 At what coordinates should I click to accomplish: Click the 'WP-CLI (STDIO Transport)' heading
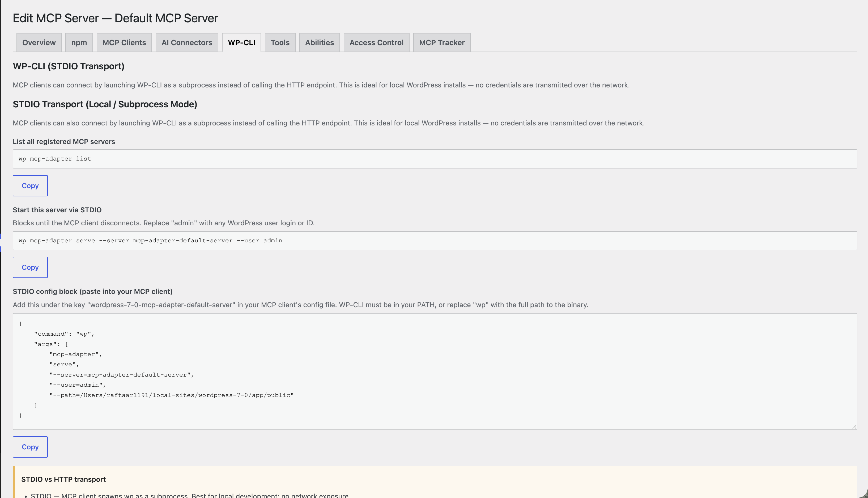[69, 66]
